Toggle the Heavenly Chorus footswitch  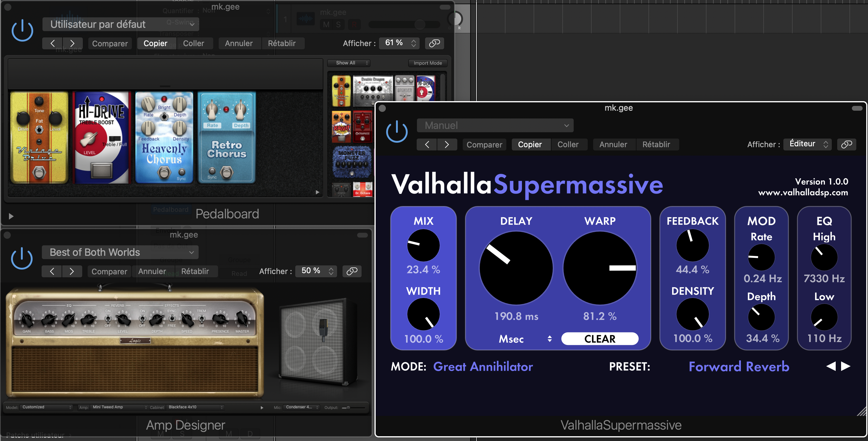click(x=164, y=173)
